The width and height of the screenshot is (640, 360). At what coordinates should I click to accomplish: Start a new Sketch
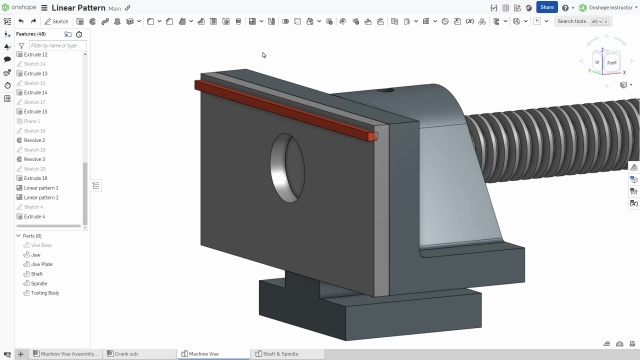pyautogui.click(x=56, y=21)
